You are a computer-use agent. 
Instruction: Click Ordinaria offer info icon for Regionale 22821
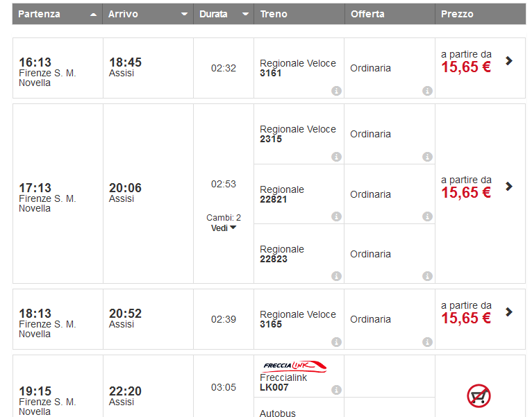click(x=427, y=216)
